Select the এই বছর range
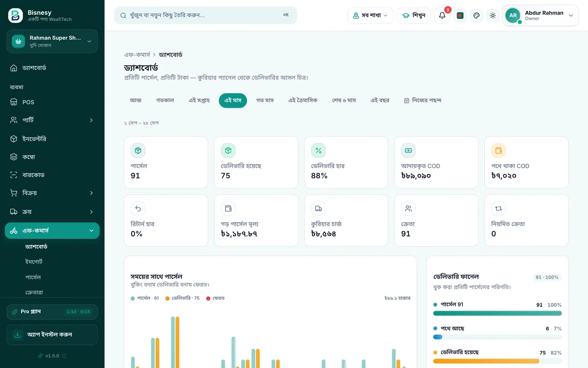Image resolution: width=588 pixels, height=368 pixels. pos(380,100)
